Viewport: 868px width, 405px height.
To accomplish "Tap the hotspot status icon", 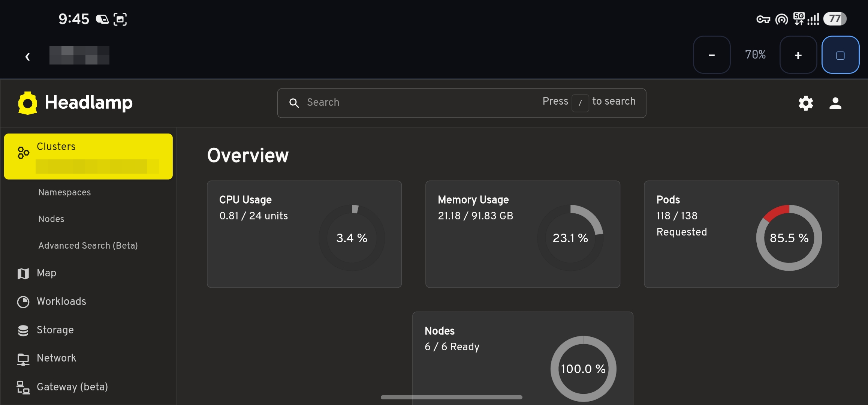I will tap(782, 19).
